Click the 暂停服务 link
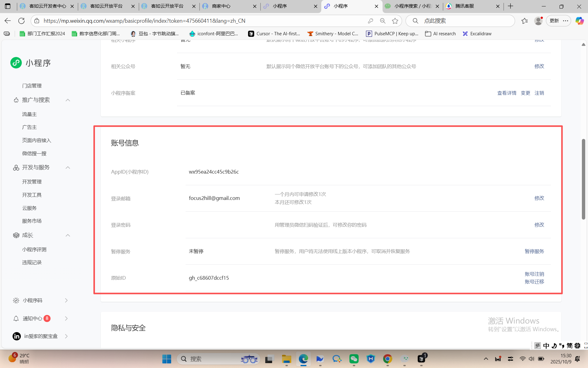588x368 pixels. tap(534, 251)
